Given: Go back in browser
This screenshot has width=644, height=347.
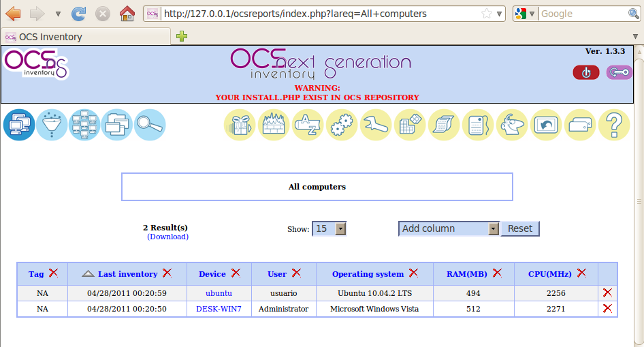Looking at the screenshot, I should (x=14, y=14).
